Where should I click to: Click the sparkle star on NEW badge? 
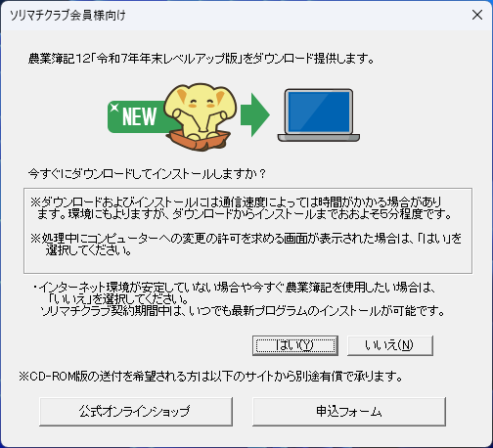click(x=114, y=107)
